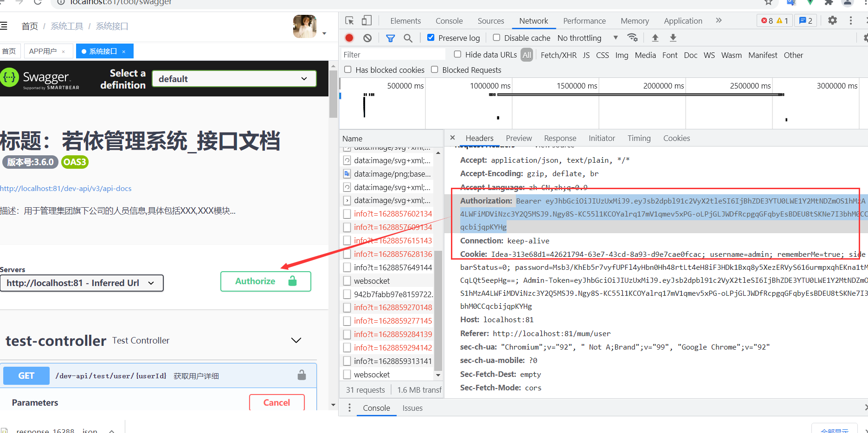Screen dimensions: 868x433
Task: Go to 首页 breadcrumb link
Action: coord(30,26)
